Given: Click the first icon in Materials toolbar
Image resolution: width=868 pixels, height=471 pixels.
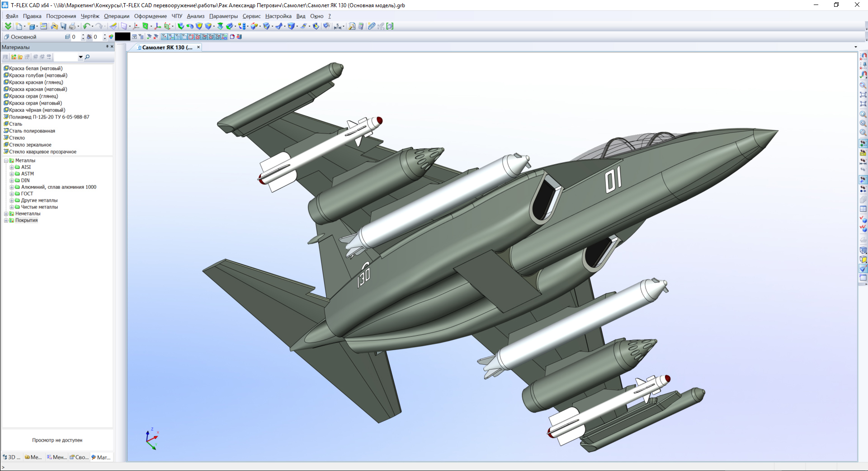Looking at the screenshot, I should coord(5,57).
